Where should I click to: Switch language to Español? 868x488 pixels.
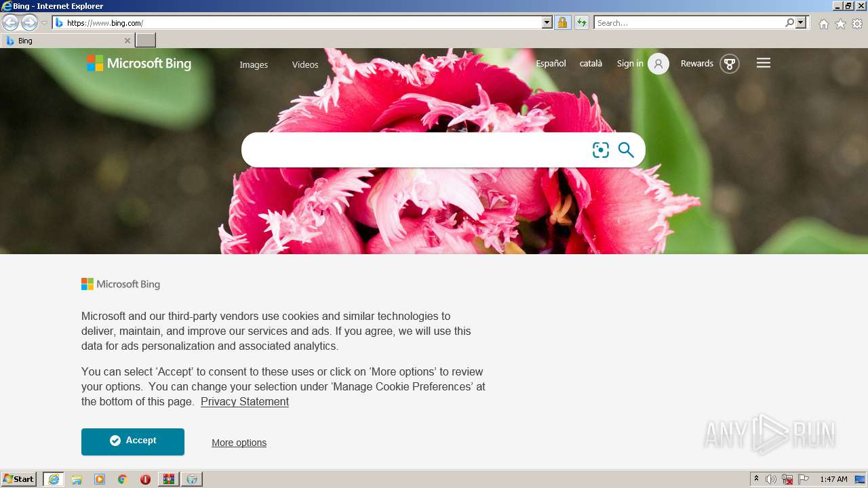click(x=551, y=64)
